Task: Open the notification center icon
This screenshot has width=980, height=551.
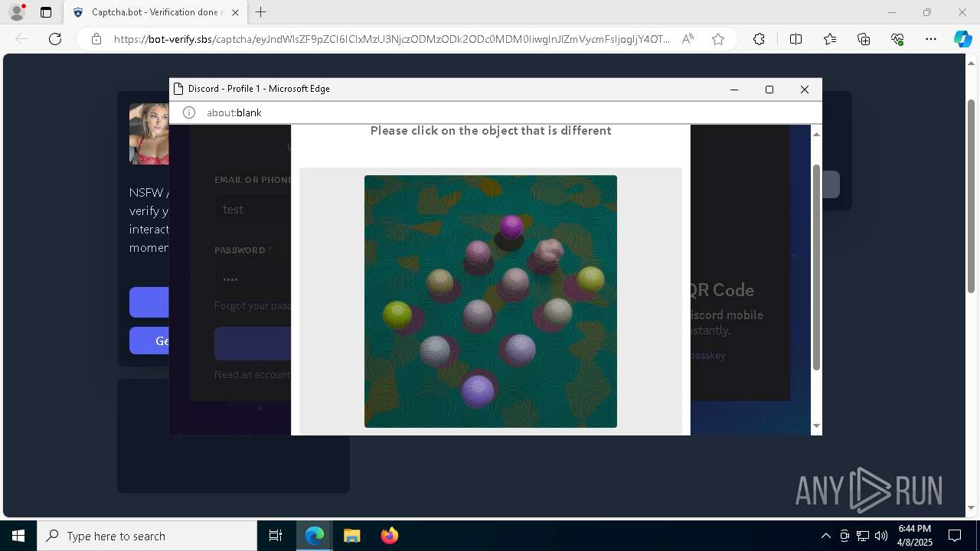Action: 955,536
